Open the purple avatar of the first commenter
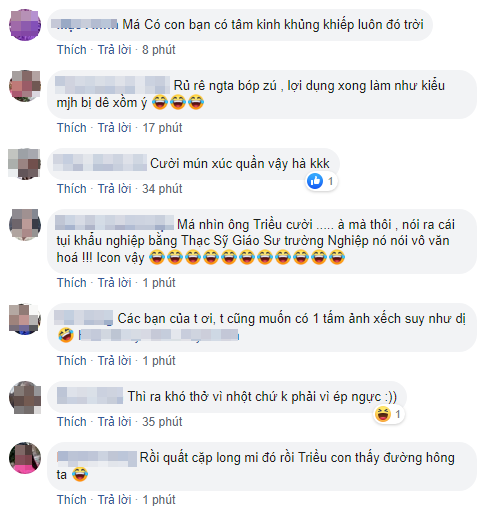 tap(25, 25)
